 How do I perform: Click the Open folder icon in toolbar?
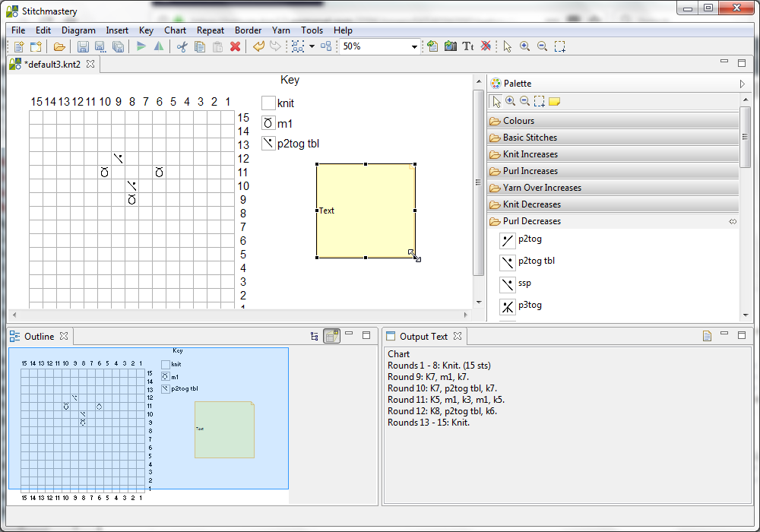(59, 46)
